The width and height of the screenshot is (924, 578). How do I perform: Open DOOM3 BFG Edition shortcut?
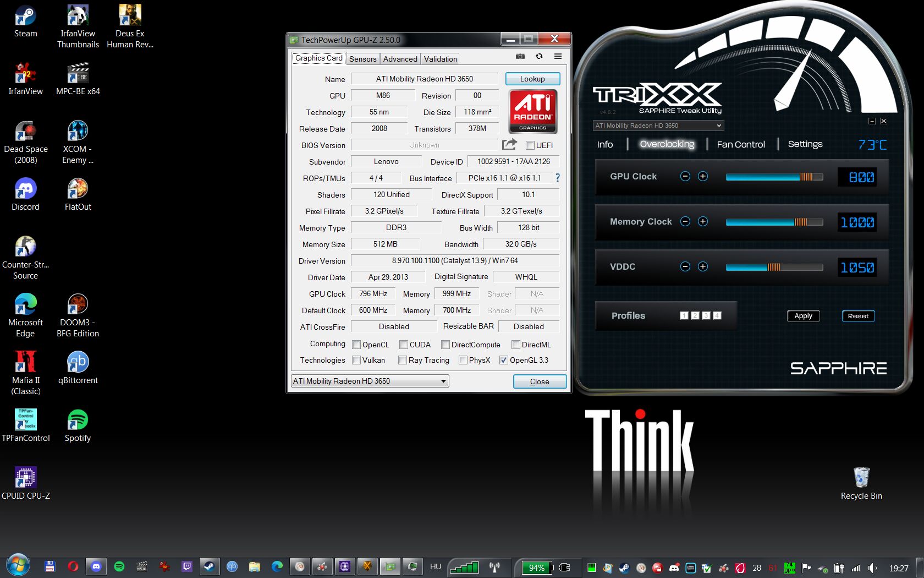pyautogui.click(x=78, y=315)
